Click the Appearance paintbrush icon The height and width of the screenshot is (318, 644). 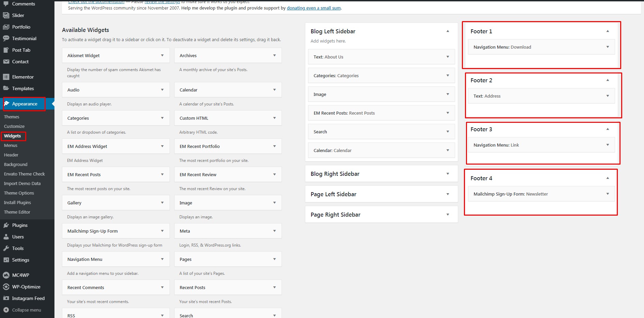coord(7,104)
